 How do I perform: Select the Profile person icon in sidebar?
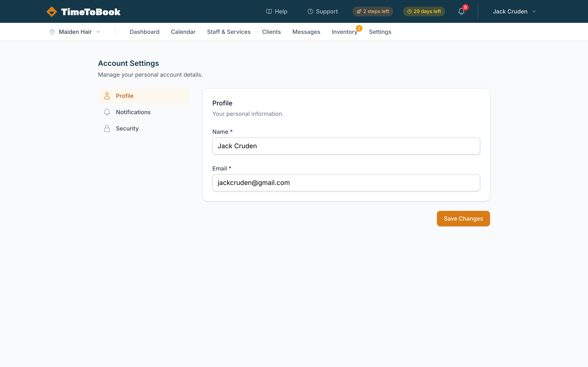[x=107, y=96]
